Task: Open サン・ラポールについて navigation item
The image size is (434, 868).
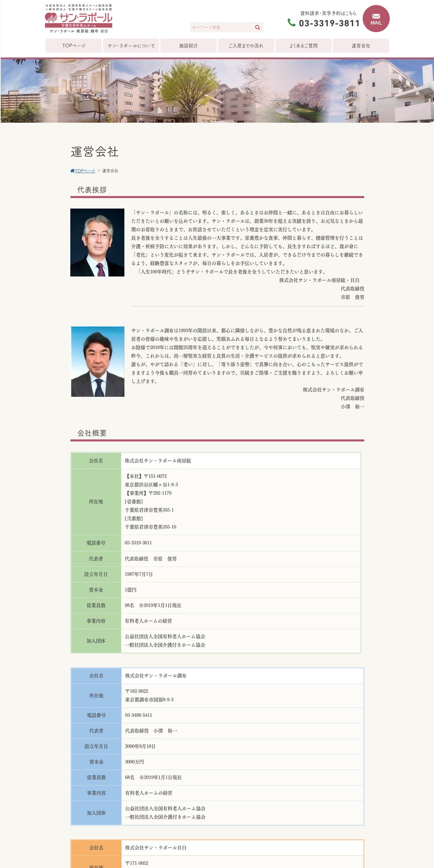Action: coord(131,46)
